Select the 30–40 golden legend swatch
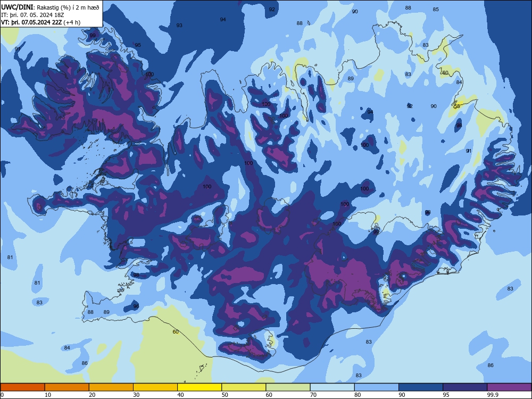 (155, 387)
